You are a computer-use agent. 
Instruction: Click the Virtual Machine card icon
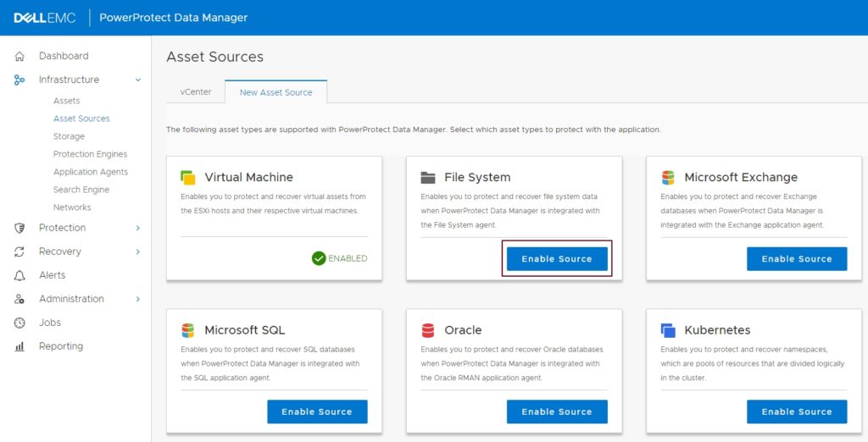188,178
